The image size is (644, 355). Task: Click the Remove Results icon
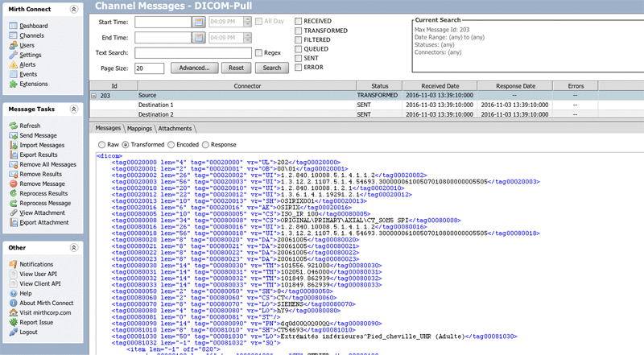[x=13, y=174]
